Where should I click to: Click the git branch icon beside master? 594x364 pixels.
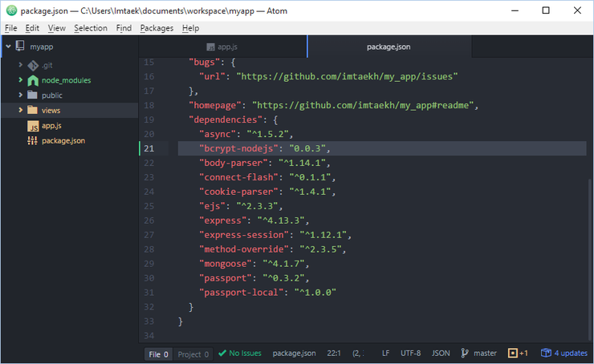point(465,353)
